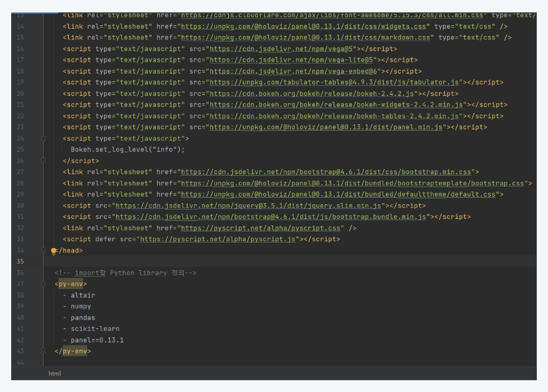Click the closing /py-env tag
548x392 pixels.
click(x=73, y=351)
